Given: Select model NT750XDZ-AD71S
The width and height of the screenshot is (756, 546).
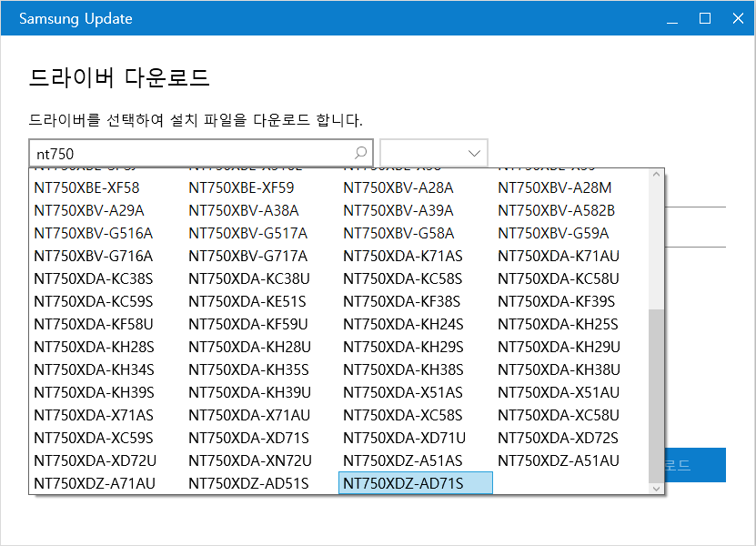Looking at the screenshot, I should tap(416, 483).
